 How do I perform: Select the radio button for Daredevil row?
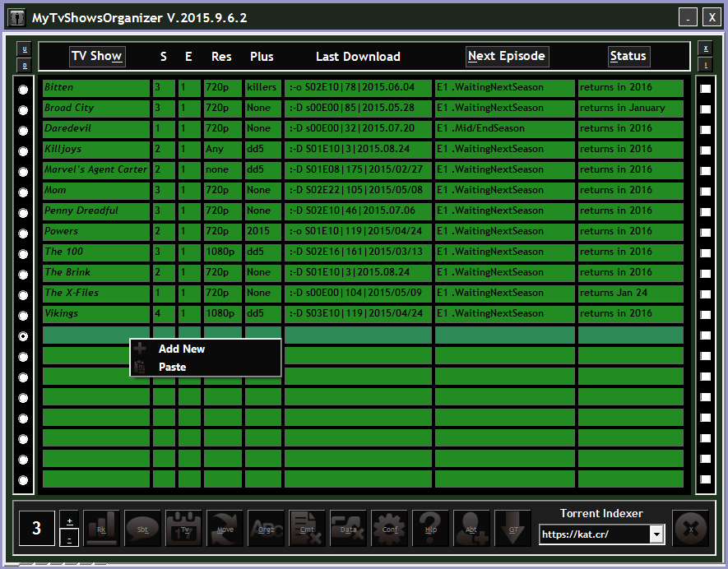coord(23,131)
